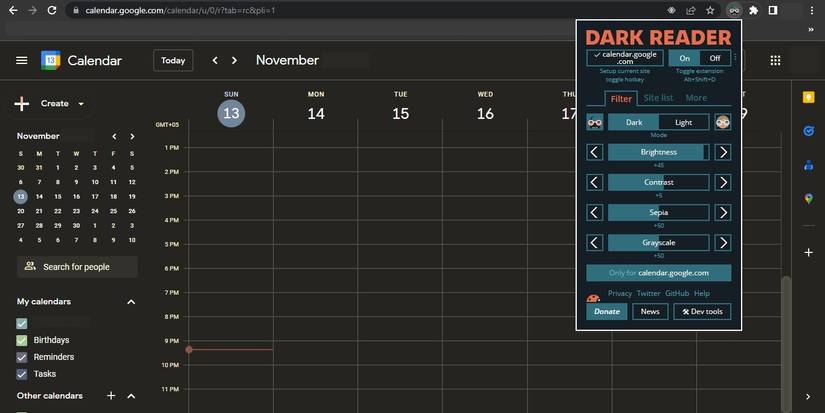Open Dark Reader News

coord(650,311)
